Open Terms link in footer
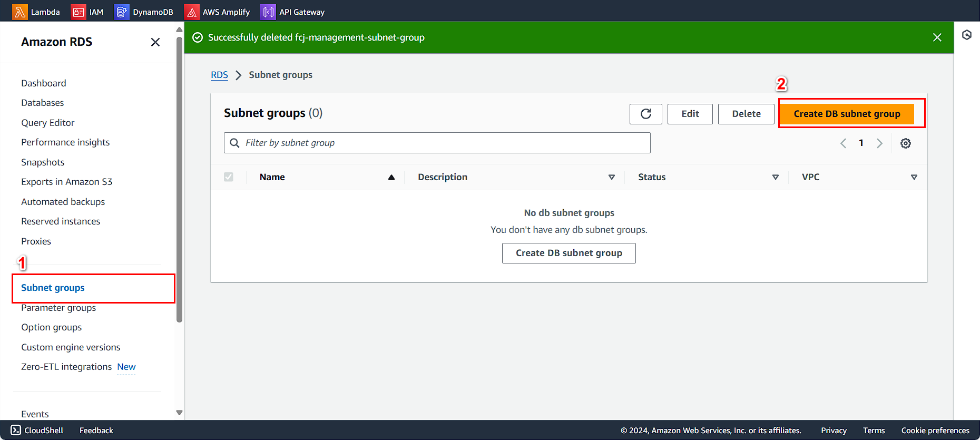The height and width of the screenshot is (440, 980). pos(874,431)
